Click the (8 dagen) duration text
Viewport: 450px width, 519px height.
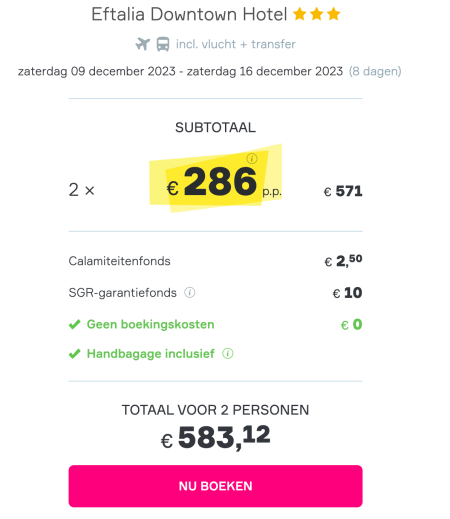(x=375, y=71)
